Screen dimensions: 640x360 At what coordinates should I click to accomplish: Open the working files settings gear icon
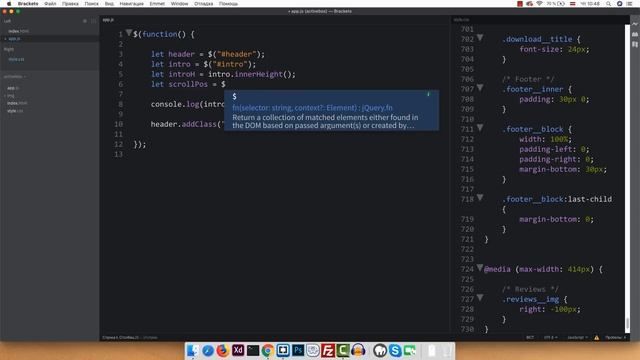[85, 21]
